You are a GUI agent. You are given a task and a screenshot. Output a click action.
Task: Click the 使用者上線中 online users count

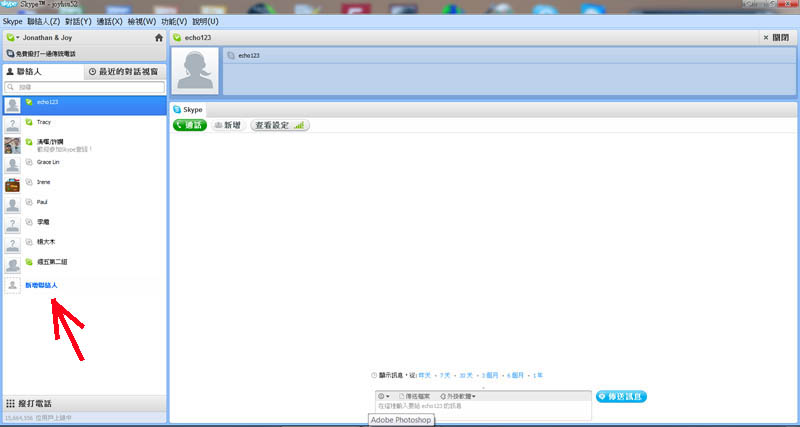coord(38,417)
